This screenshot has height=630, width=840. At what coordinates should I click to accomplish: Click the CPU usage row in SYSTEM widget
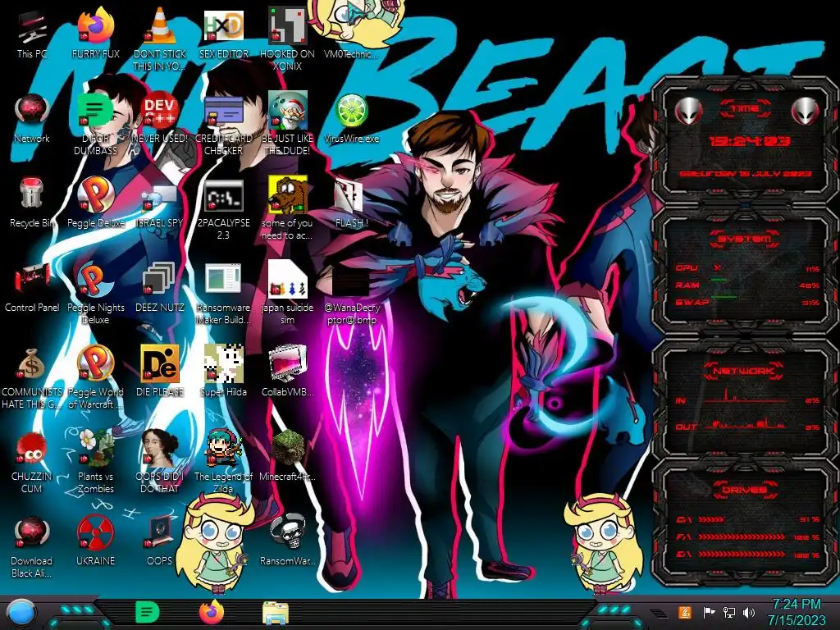(748, 268)
